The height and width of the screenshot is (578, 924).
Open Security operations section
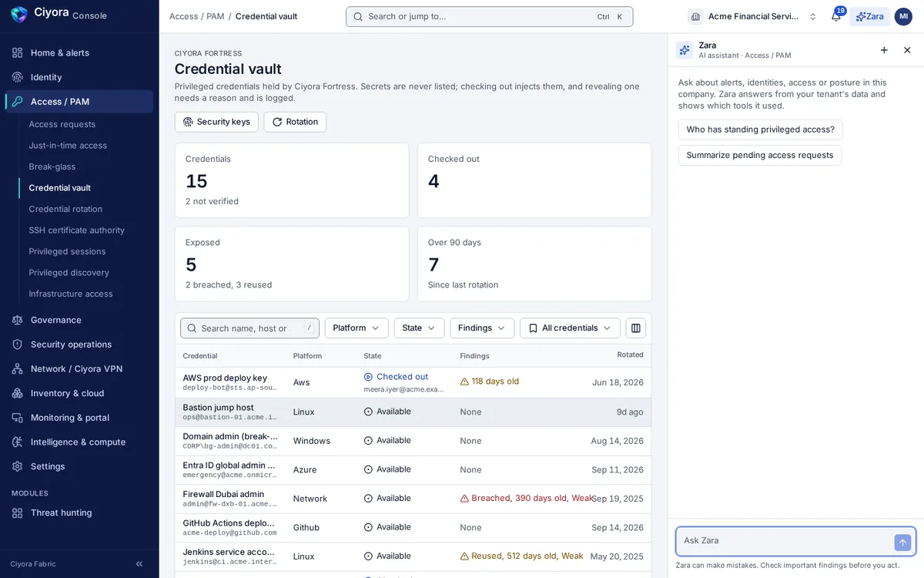point(79,344)
